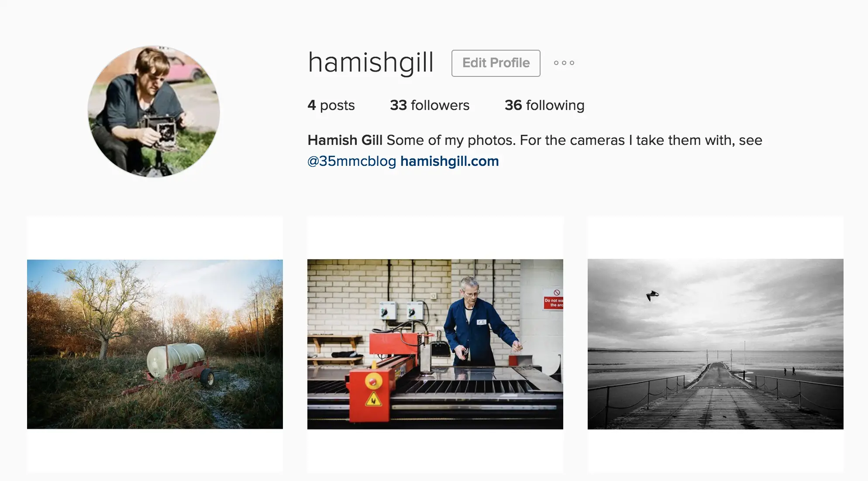Click the bare tree in landscape photo

tap(103, 306)
